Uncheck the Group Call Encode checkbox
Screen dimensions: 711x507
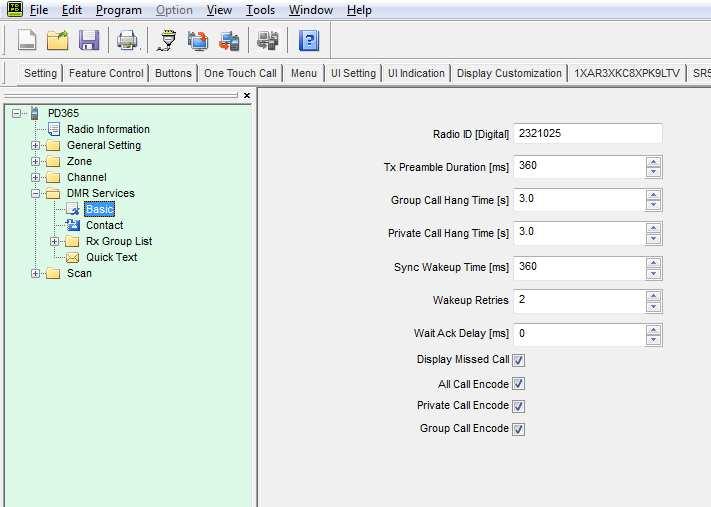(x=518, y=429)
